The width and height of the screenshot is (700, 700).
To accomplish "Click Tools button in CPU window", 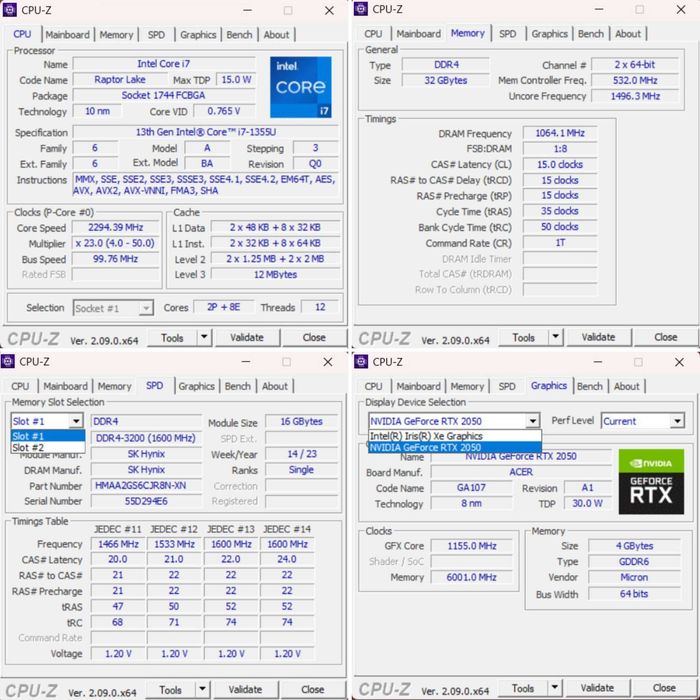I will pos(172,338).
